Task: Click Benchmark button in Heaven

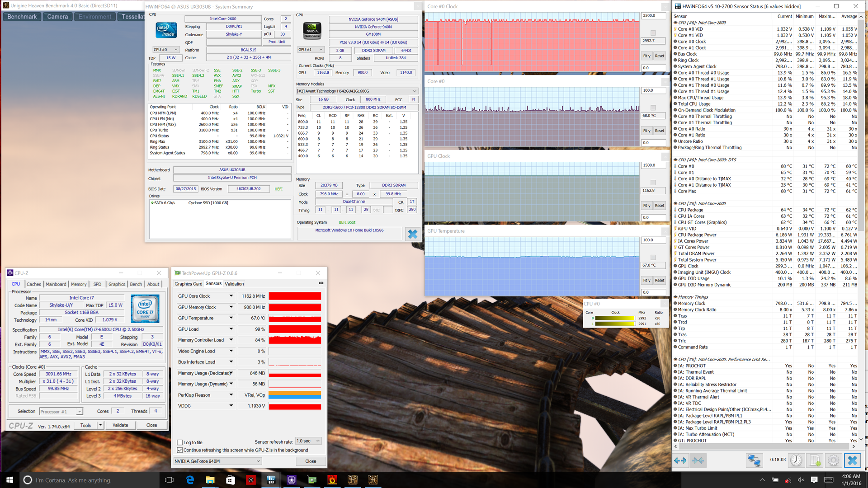Action: 22,17
